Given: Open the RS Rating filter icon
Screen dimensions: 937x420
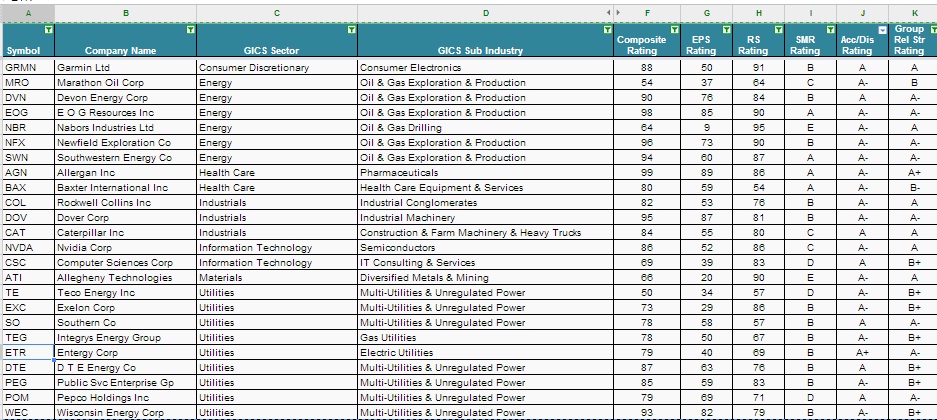Looking at the screenshot, I should tap(779, 30).
